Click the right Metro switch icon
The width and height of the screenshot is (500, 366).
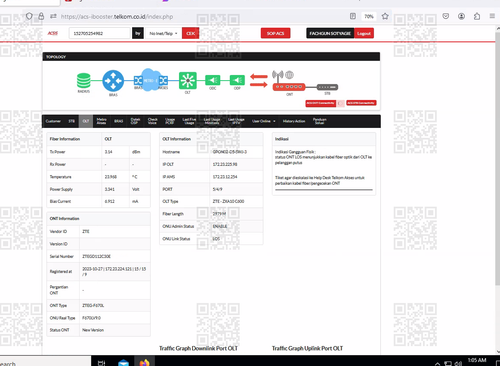coord(163,80)
